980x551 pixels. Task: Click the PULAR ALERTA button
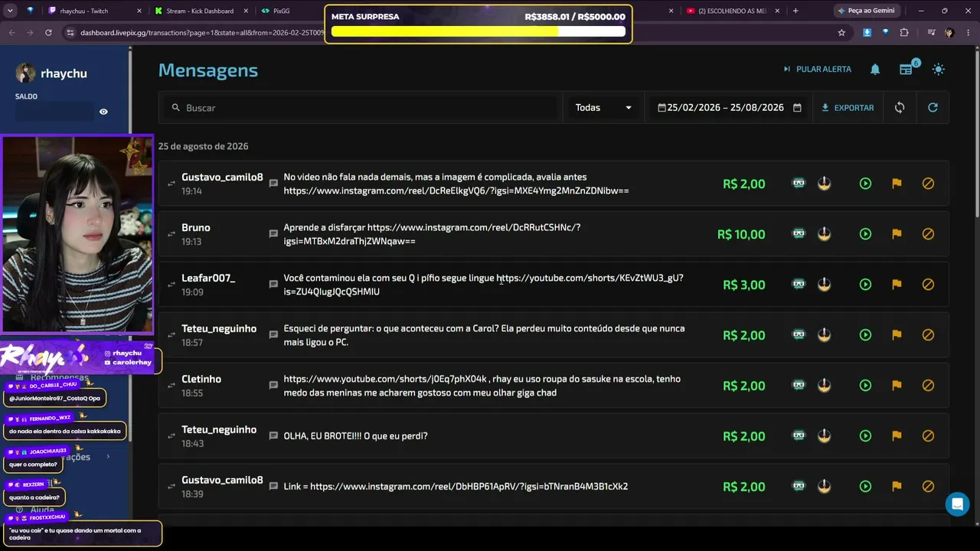coord(817,69)
